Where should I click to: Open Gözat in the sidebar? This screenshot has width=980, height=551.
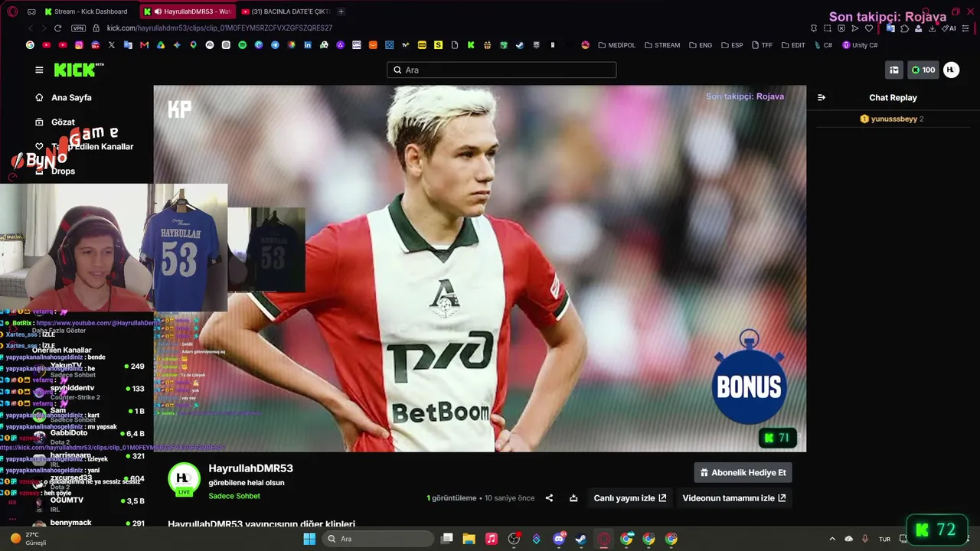(x=55, y=122)
